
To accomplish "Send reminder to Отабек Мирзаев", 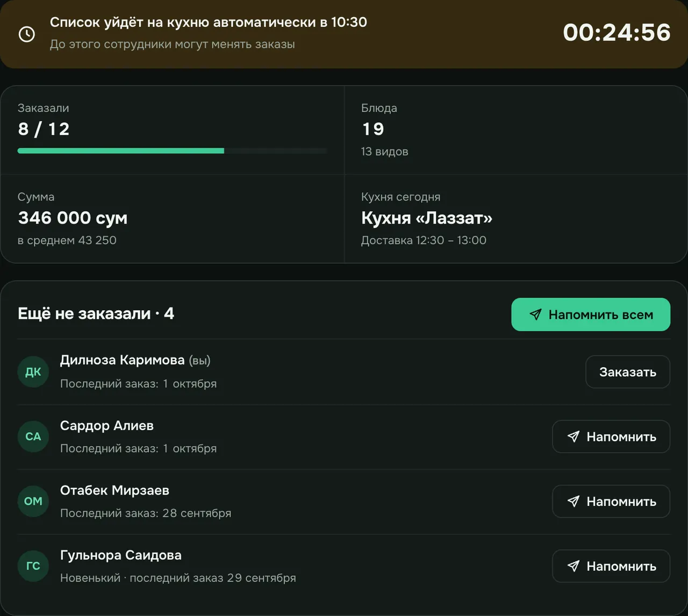I will (x=611, y=502).
